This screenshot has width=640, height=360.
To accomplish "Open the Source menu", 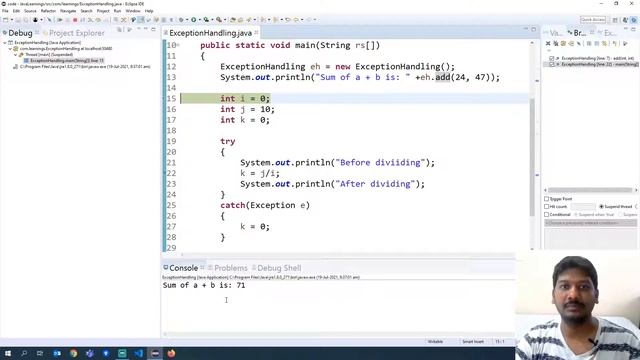I will [30, 11].
